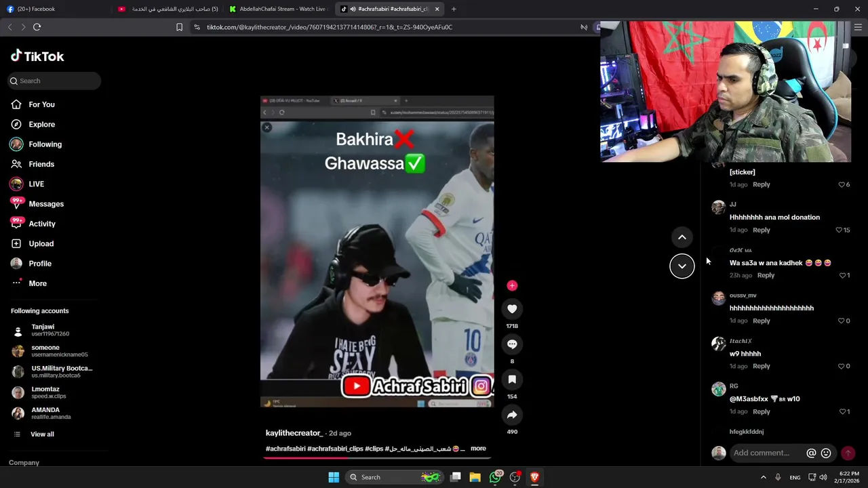This screenshot has width=868, height=488.
Task: Expand View all following accounts
Action: point(42,434)
